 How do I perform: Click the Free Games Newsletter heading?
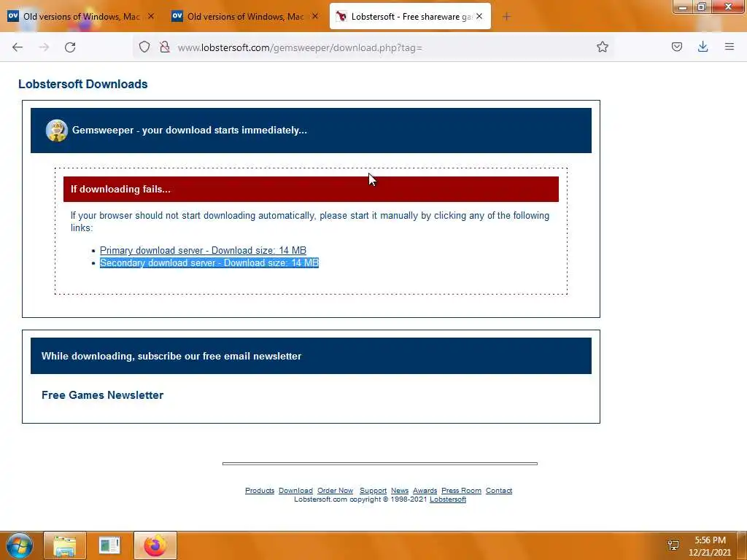click(x=102, y=395)
